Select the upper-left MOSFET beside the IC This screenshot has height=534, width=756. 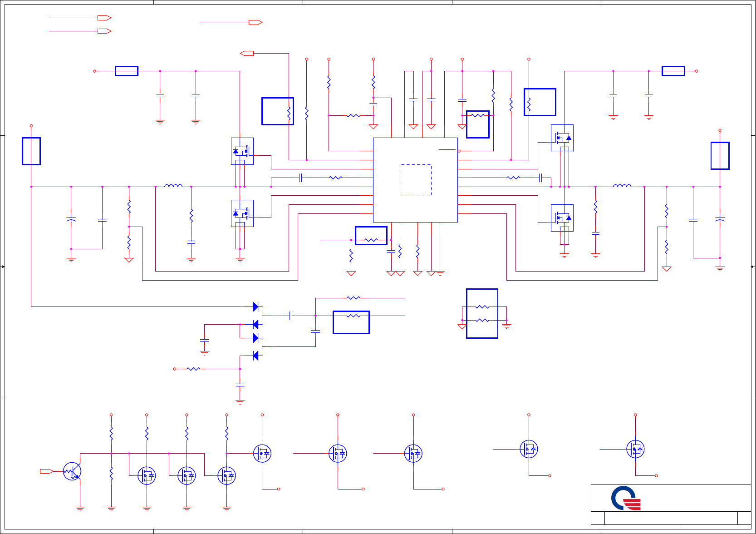click(242, 151)
